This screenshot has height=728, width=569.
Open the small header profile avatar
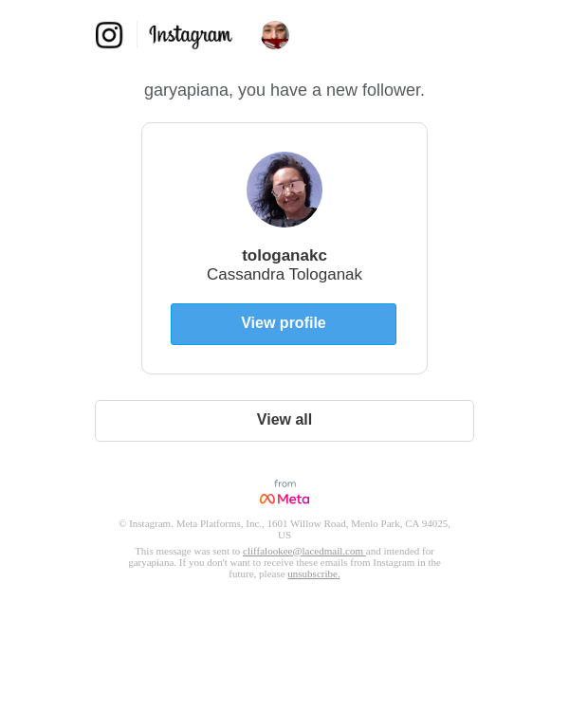[275, 35]
